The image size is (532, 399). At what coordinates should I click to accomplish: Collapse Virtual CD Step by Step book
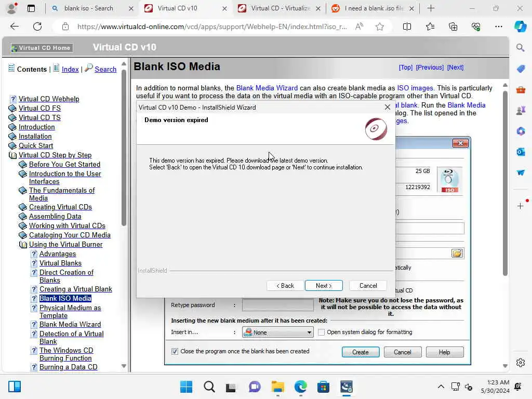coord(12,155)
